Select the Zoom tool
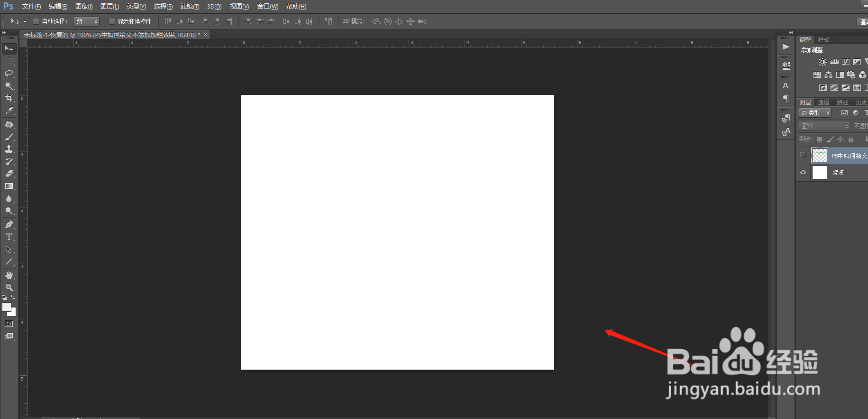This screenshot has height=419, width=868. pos(9,288)
